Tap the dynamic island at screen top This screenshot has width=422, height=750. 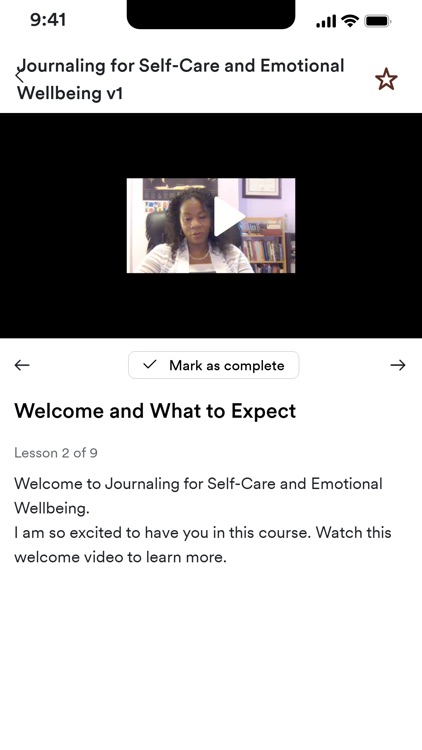211,14
